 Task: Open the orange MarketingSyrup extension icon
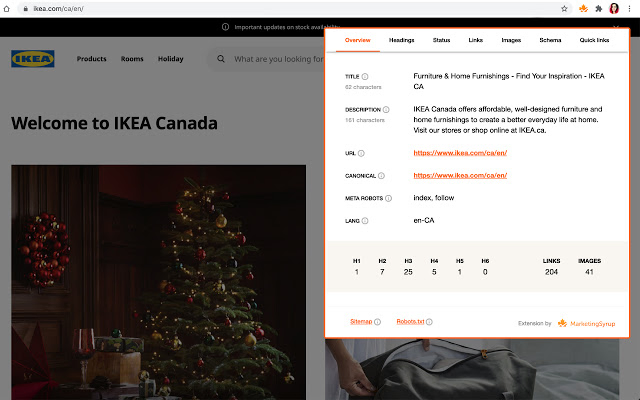coord(583,8)
